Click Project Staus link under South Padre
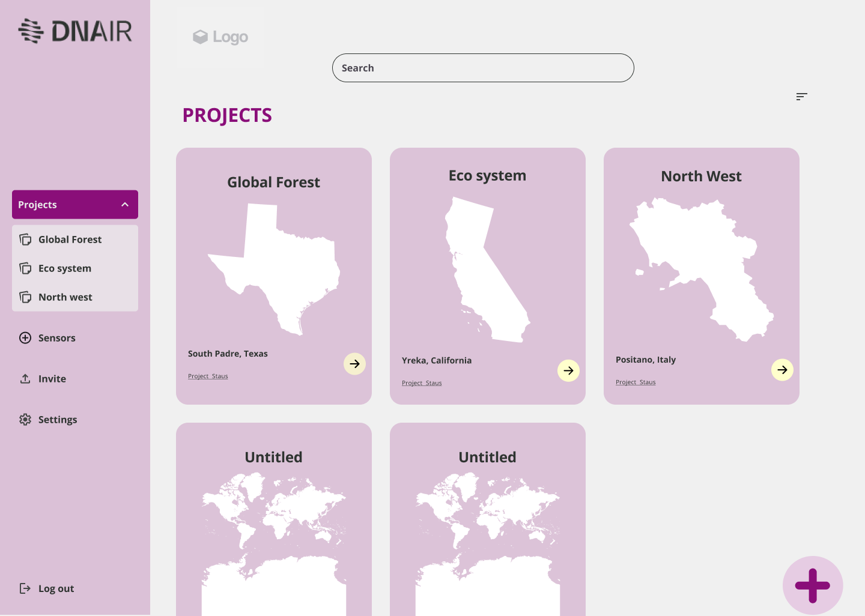 208,376
